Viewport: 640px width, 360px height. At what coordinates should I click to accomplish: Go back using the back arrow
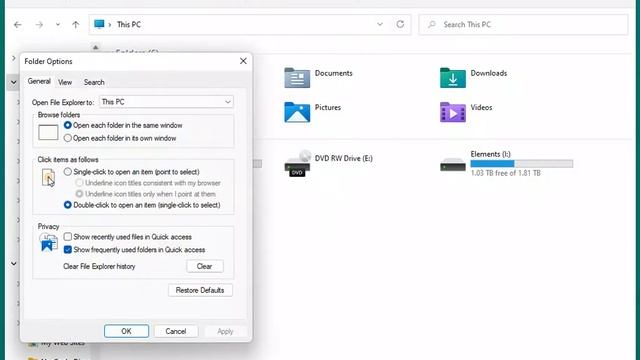tap(18, 25)
